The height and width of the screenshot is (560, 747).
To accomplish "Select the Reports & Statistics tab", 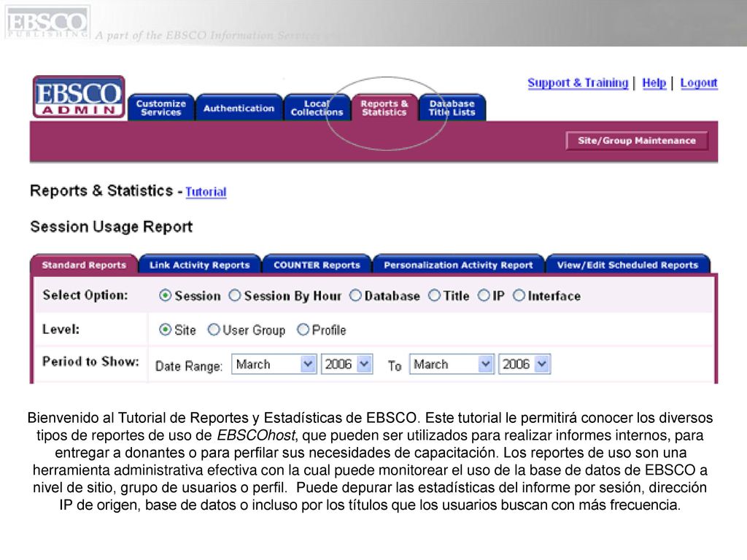I will point(384,108).
